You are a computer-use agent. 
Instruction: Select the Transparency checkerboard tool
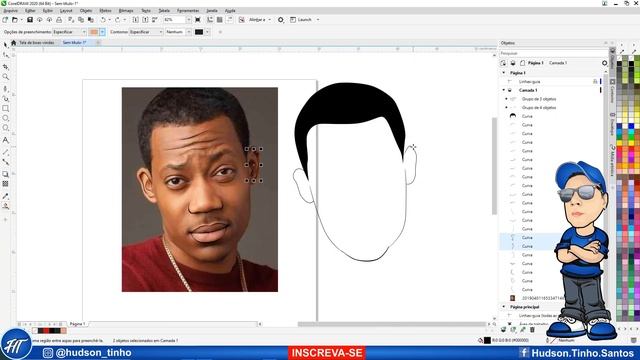pos(5,184)
